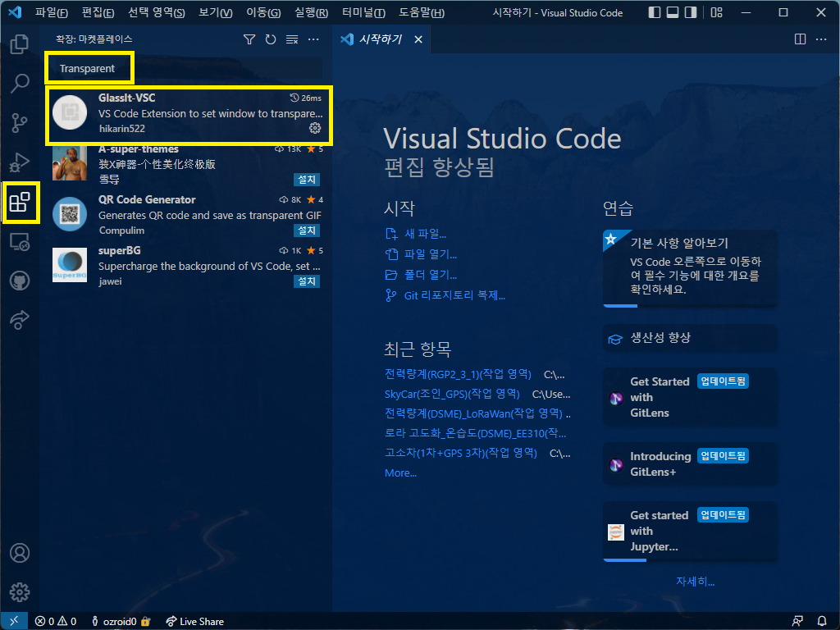Open recent workspace 전력량계(RGP2_3_1)
The width and height of the screenshot is (840, 630).
point(458,374)
